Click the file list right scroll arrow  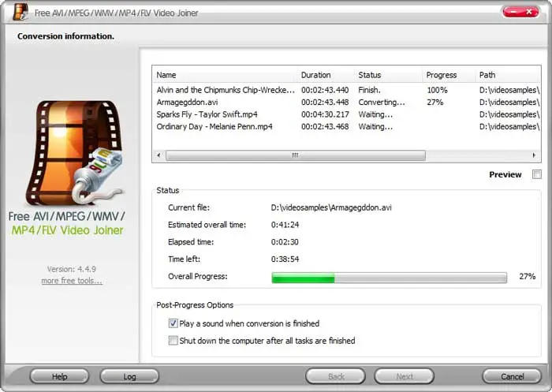click(x=534, y=155)
